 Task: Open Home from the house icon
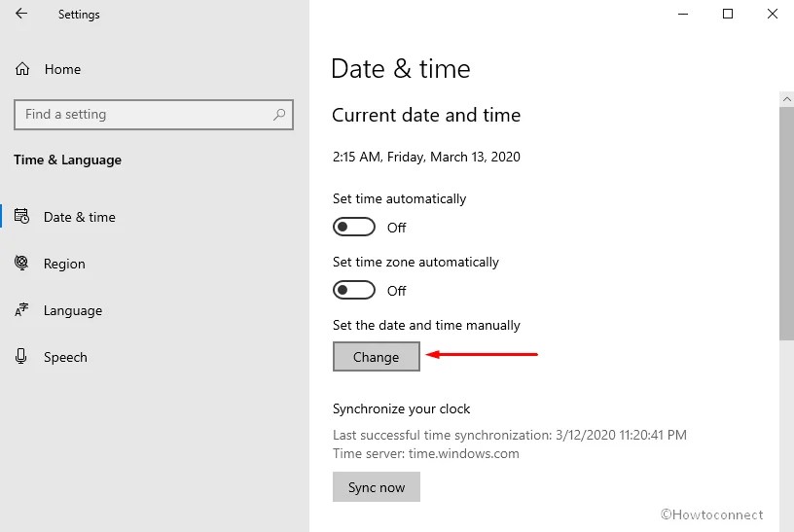pyautogui.click(x=22, y=69)
